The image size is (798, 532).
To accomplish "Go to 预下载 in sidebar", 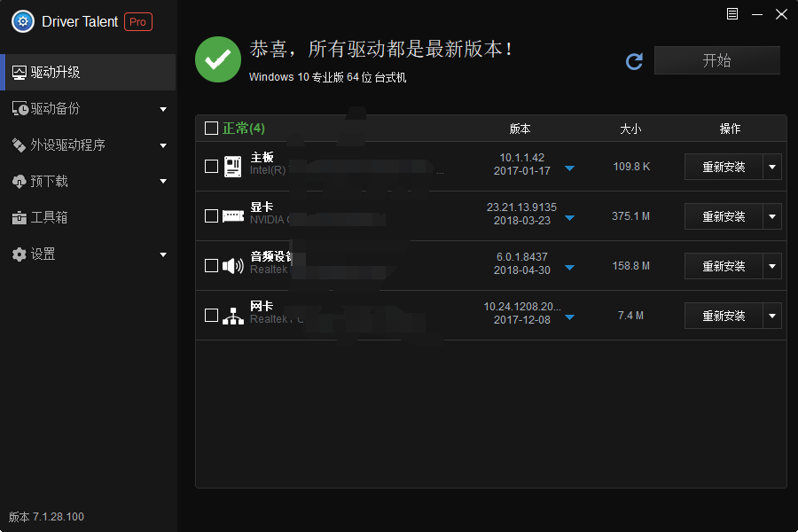I will pyautogui.click(x=88, y=181).
